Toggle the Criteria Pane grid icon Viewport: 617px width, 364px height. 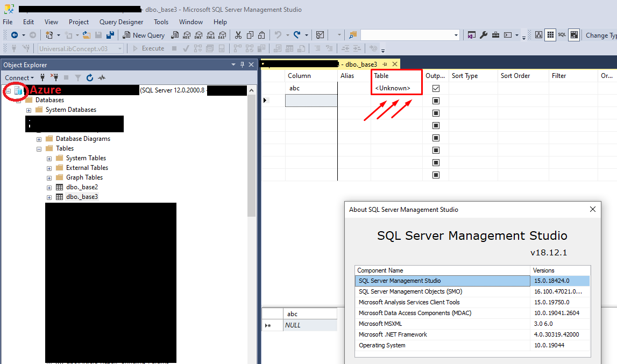click(550, 35)
